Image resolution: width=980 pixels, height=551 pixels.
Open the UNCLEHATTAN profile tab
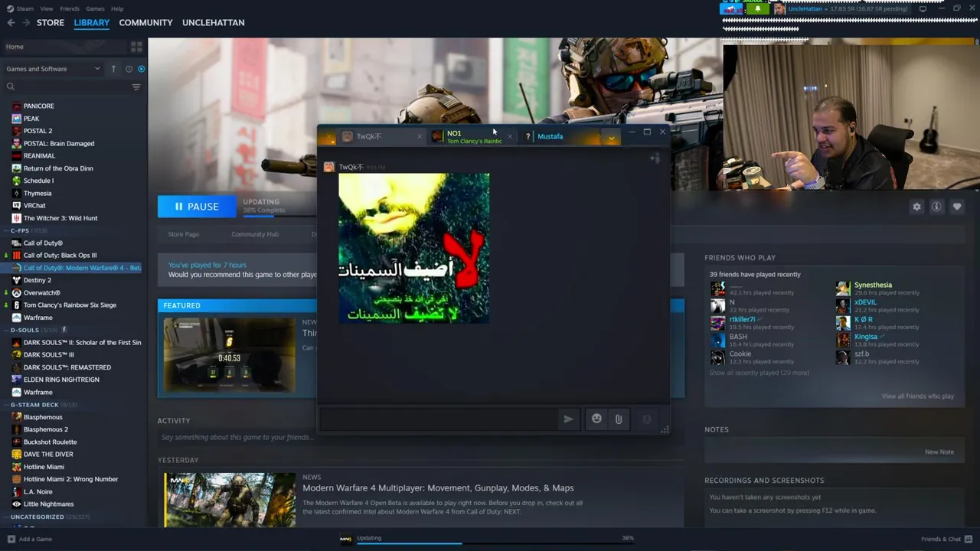[214, 23]
